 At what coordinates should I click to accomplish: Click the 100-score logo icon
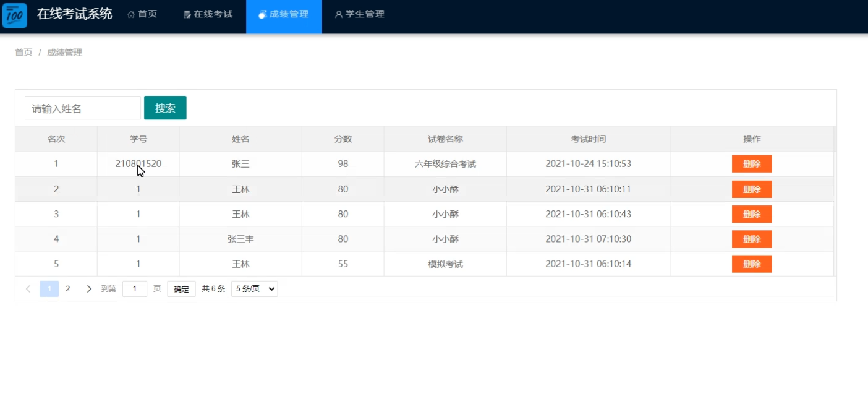pos(15,15)
